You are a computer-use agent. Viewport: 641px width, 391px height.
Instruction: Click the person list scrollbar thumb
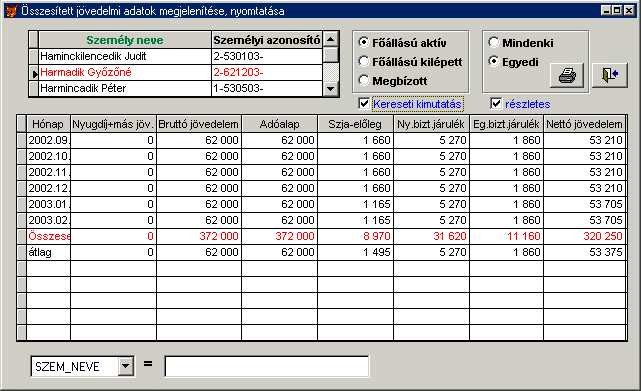pyautogui.click(x=330, y=55)
